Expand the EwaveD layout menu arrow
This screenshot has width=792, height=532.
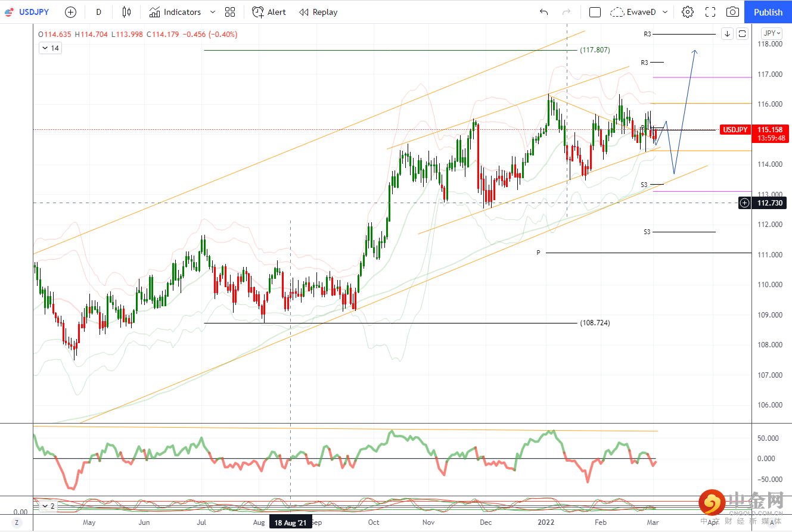665,12
